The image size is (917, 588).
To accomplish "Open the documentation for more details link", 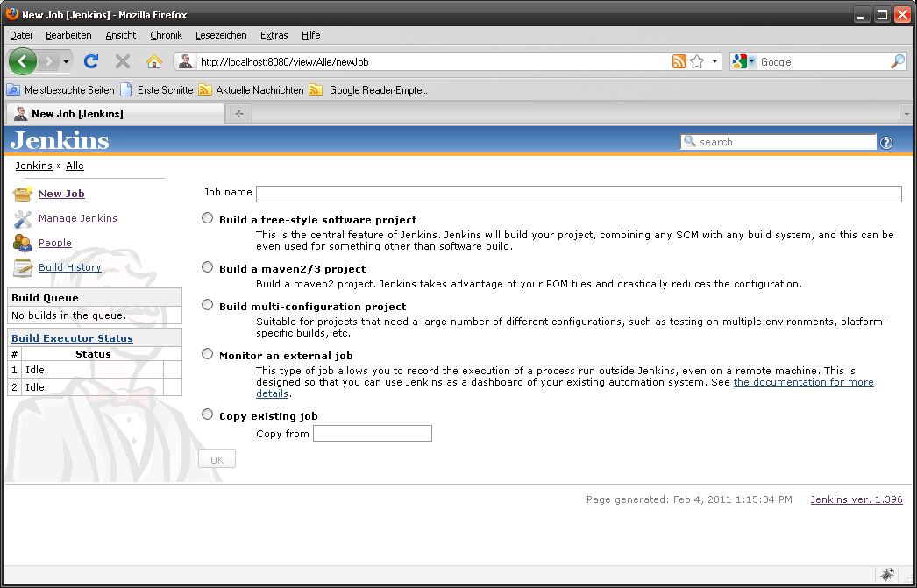I will (803, 382).
